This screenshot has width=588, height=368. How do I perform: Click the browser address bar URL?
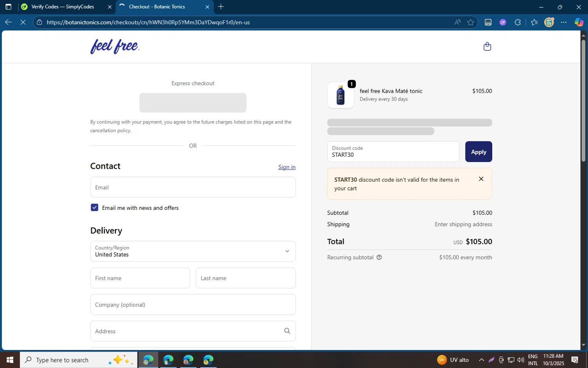pyautogui.click(x=148, y=22)
